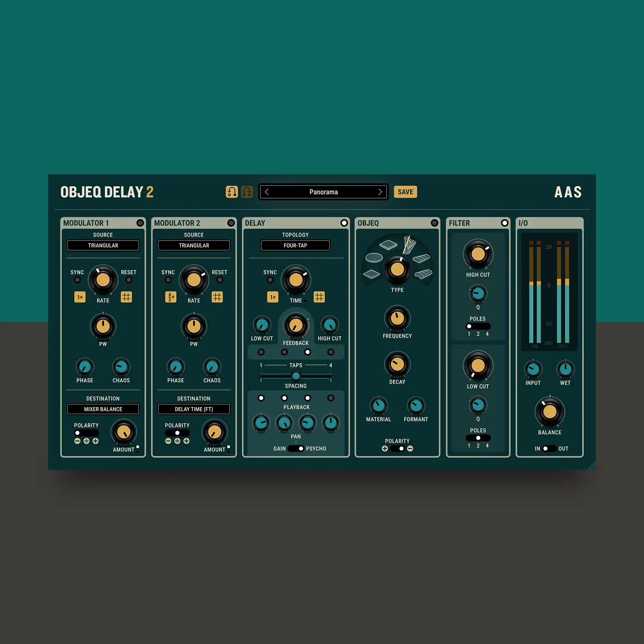Select the harp type icon in OBJEQ panel
The image size is (644, 644).
point(409,245)
